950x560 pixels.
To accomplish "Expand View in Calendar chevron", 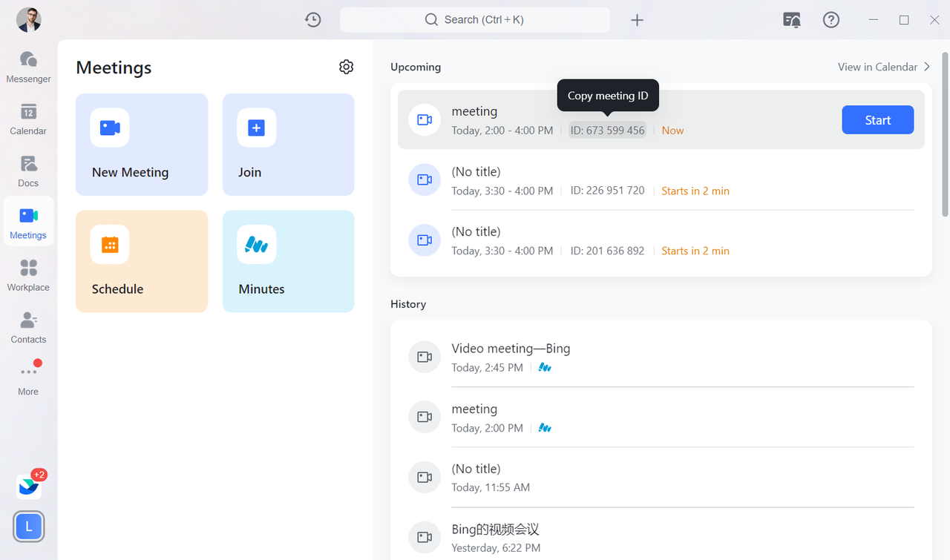I will [x=927, y=67].
